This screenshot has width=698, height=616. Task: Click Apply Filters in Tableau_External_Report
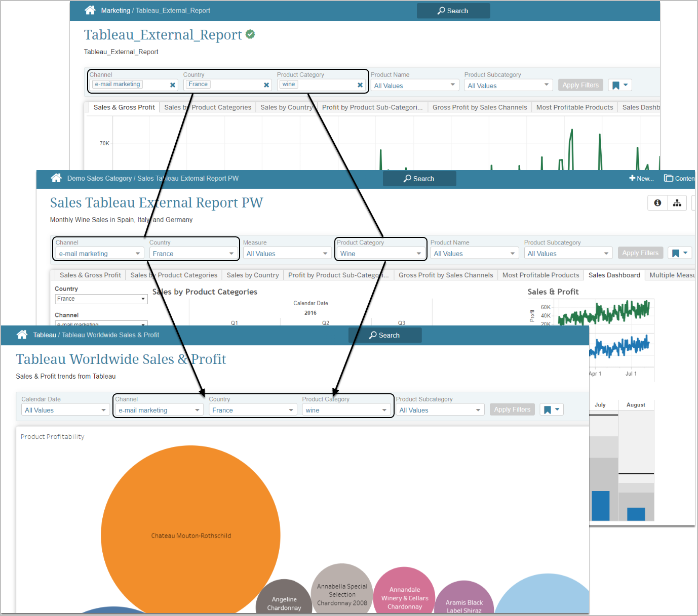580,85
